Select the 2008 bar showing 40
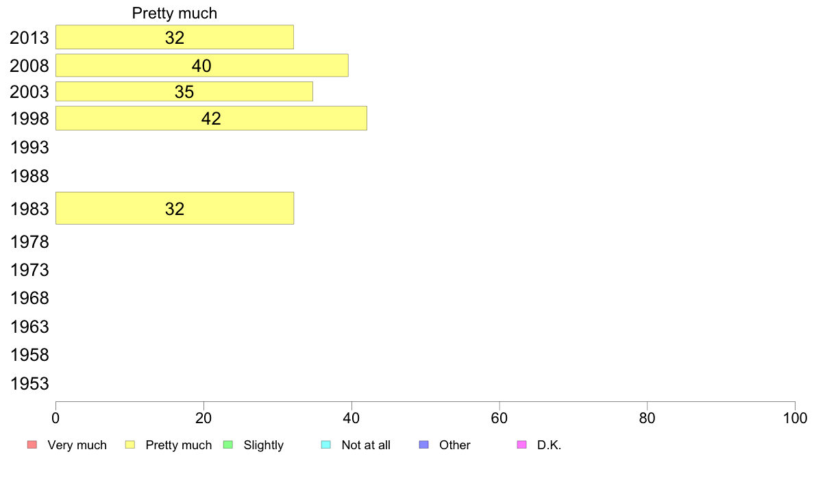This screenshot has width=814, height=504. (x=202, y=66)
